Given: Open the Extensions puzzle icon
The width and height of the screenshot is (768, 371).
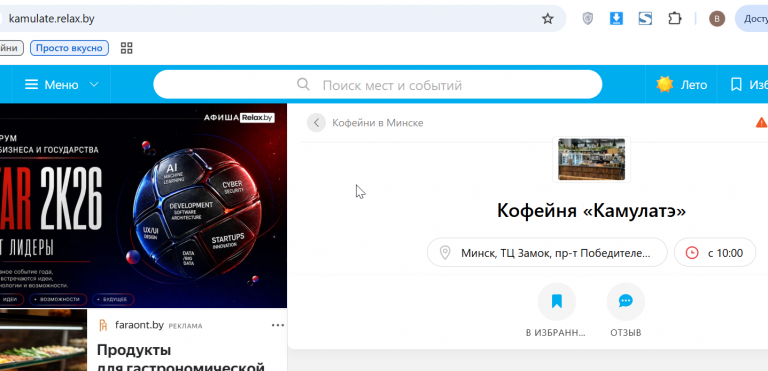Looking at the screenshot, I should [675, 19].
